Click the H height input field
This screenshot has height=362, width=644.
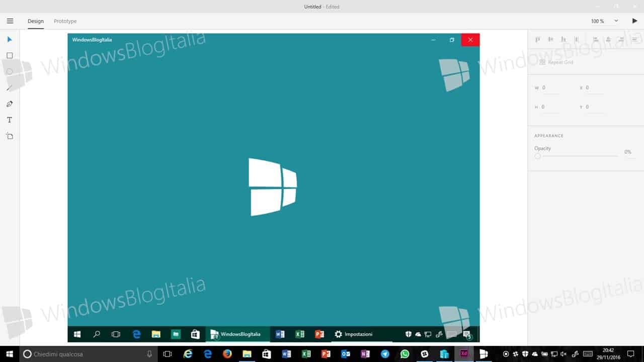[x=551, y=107]
